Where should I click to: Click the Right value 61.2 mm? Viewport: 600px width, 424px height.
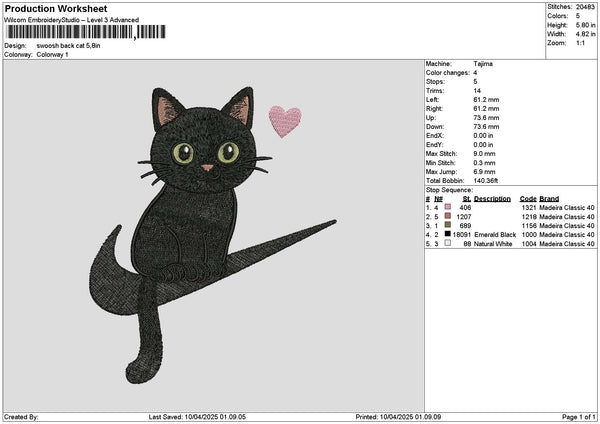tap(486, 109)
